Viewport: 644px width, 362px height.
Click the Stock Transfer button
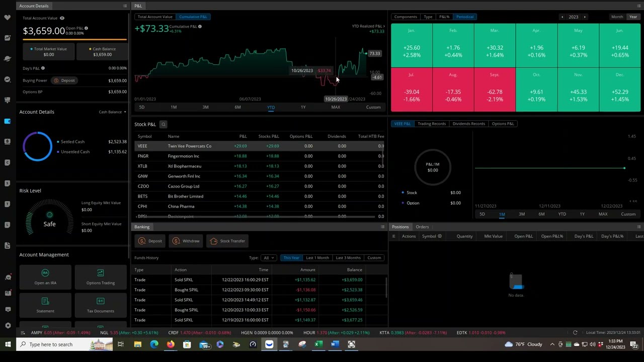[227, 241]
